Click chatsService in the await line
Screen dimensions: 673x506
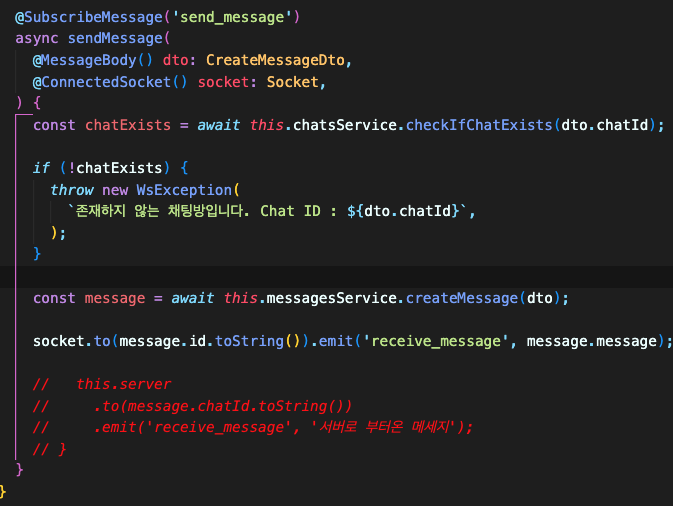point(345,125)
